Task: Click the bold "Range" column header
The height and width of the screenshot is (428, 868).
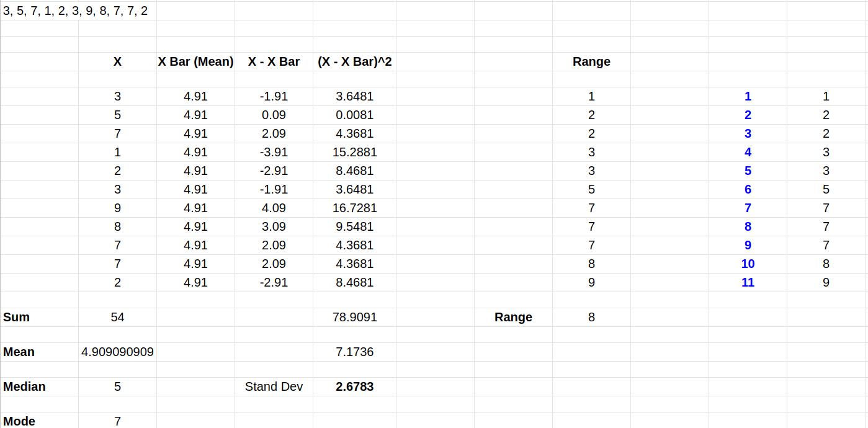Action: coord(591,61)
